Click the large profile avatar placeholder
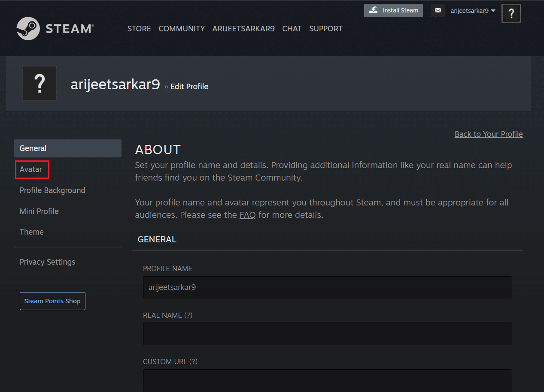This screenshot has width=544, height=392. (40, 84)
